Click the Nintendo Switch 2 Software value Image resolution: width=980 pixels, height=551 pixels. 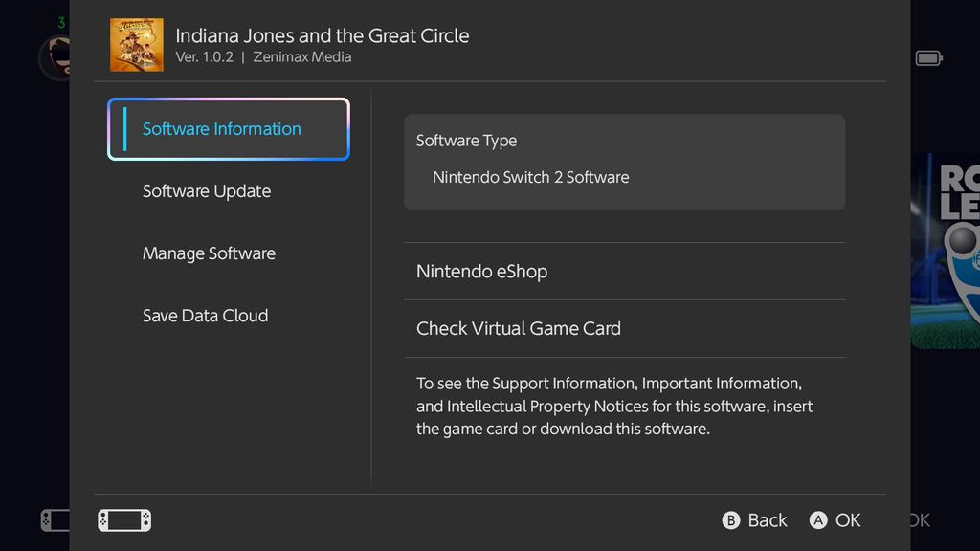(530, 177)
